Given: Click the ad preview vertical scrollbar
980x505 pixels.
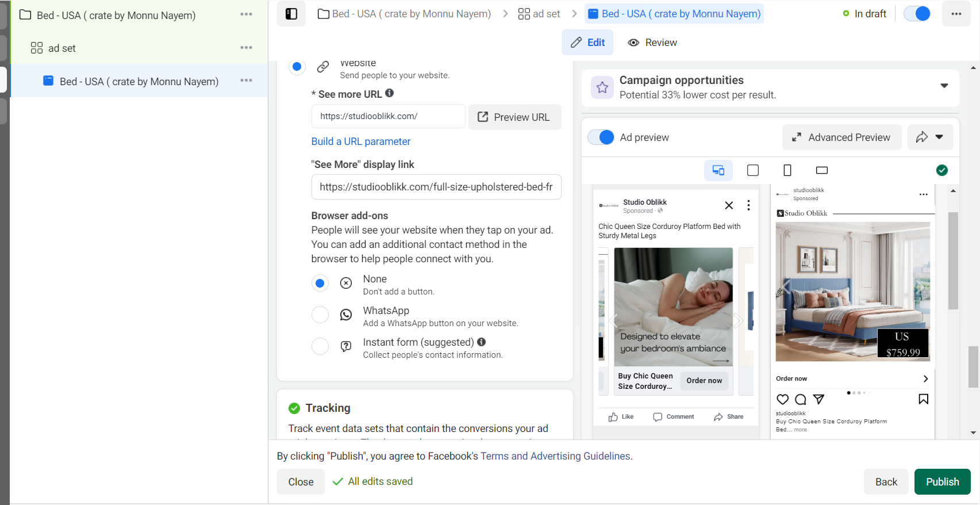Looking at the screenshot, I should (x=953, y=259).
